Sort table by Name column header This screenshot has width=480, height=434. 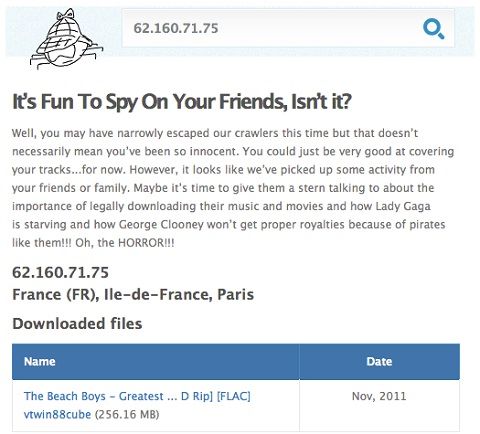pos(40,362)
